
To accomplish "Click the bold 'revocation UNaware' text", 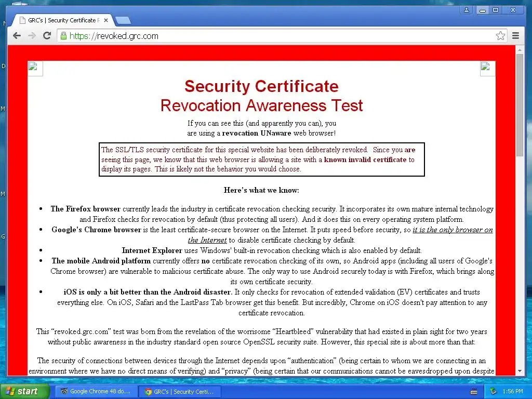I will (x=257, y=133).
